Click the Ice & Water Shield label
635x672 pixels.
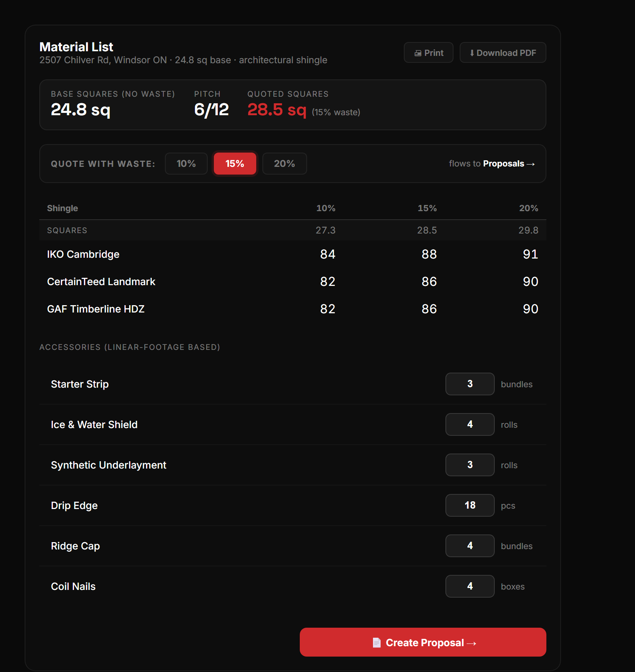click(94, 425)
